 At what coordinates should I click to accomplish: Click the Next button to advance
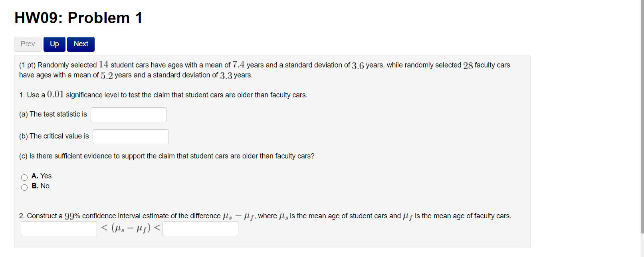click(80, 44)
